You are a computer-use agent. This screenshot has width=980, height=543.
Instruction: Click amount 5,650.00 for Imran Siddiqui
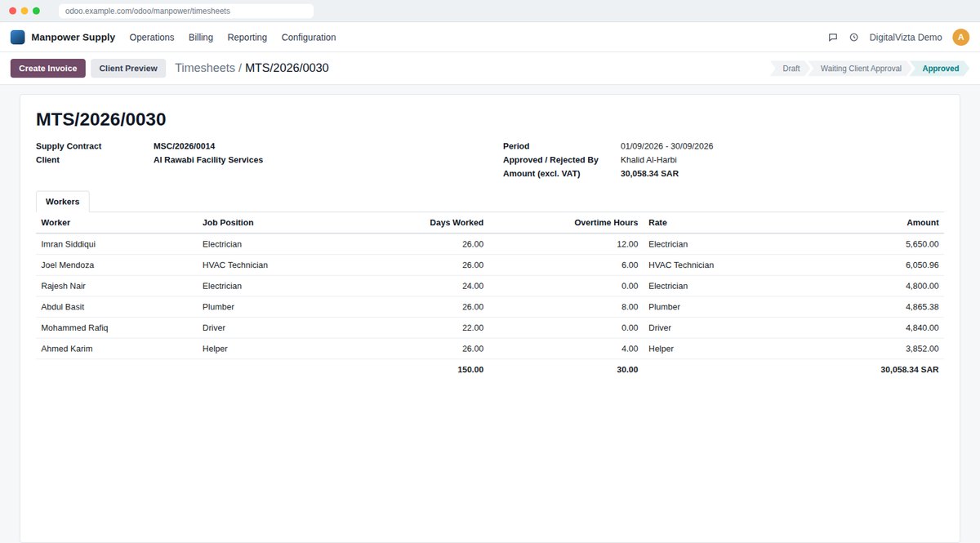[922, 244]
